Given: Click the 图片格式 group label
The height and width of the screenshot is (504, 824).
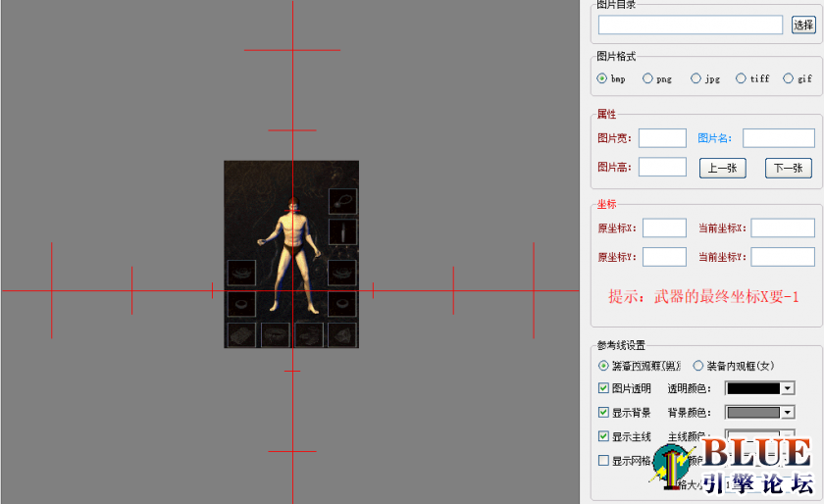Looking at the screenshot, I should (x=616, y=56).
